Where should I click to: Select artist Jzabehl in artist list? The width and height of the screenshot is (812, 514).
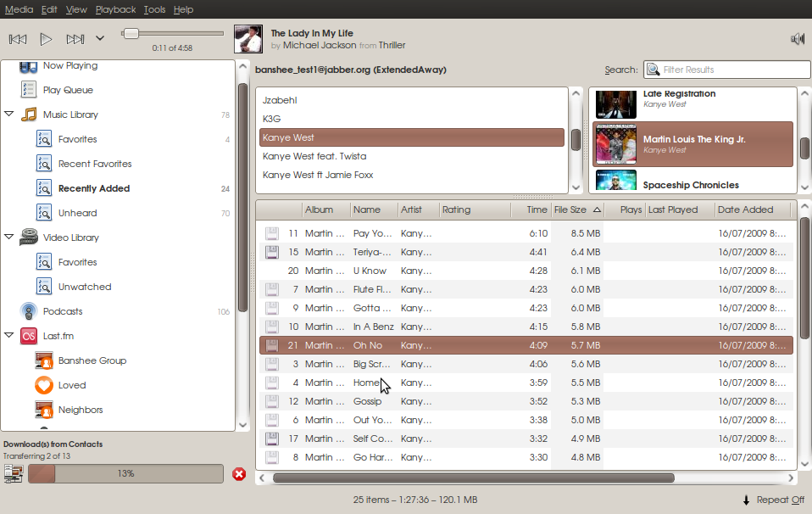coord(412,100)
